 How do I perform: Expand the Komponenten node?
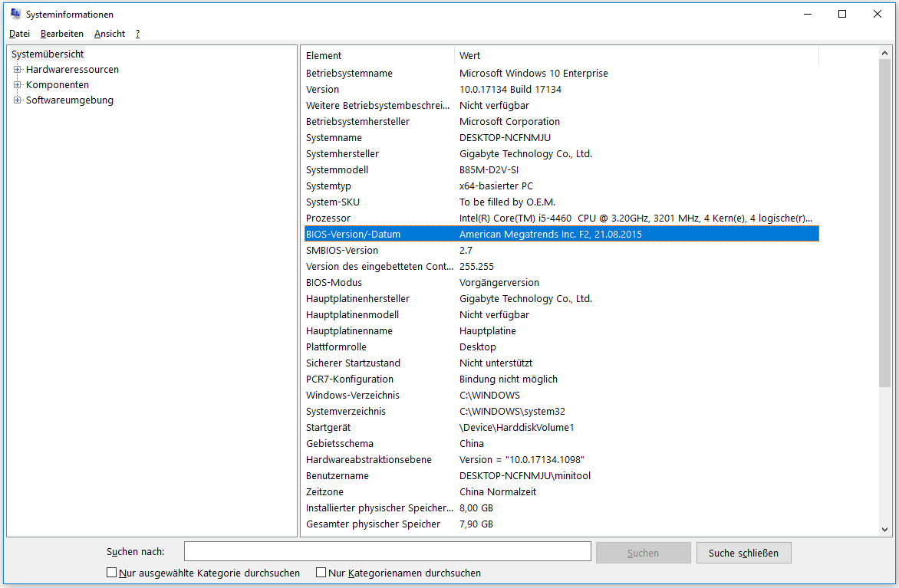pos(17,85)
